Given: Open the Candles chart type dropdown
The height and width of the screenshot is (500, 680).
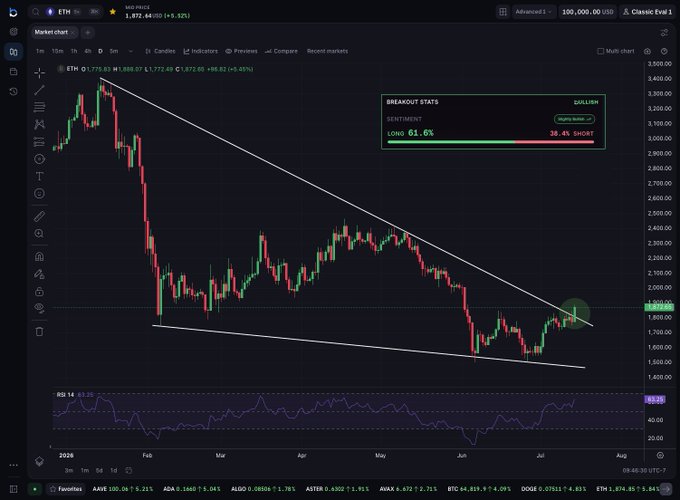Looking at the screenshot, I should 160,51.
